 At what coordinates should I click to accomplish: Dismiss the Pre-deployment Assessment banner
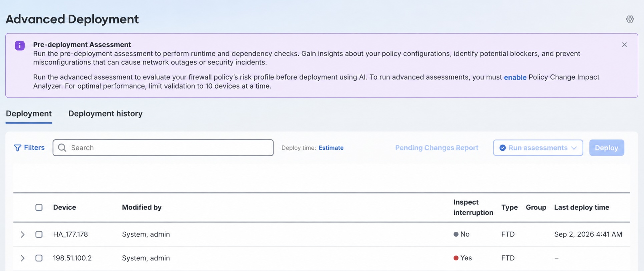624,45
